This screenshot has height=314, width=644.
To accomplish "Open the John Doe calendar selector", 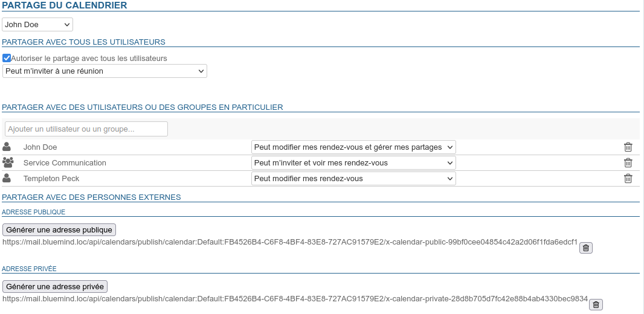I will tap(37, 25).
